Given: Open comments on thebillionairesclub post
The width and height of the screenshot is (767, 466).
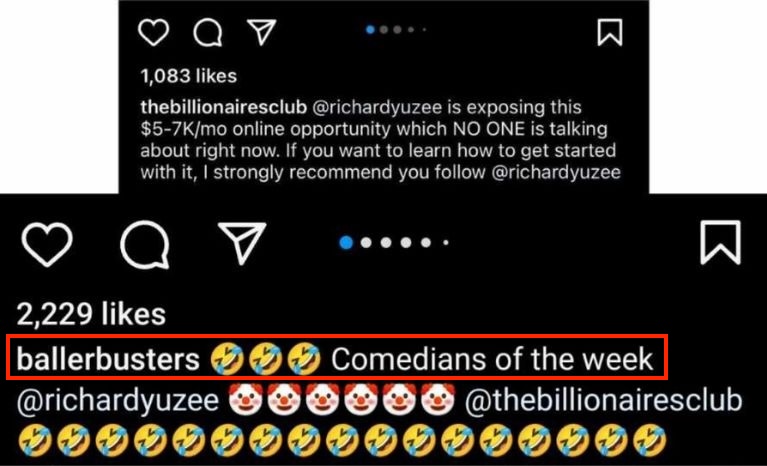Looking at the screenshot, I should tap(208, 33).
